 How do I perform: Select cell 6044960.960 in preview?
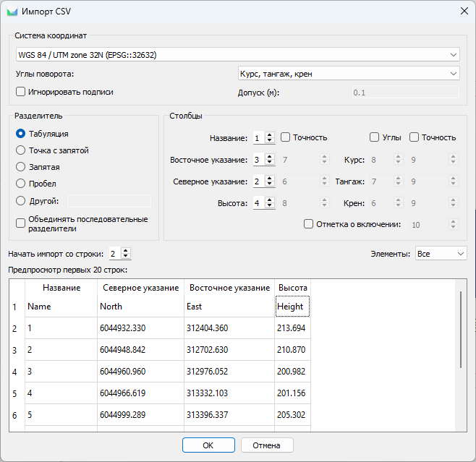click(140, 372)
